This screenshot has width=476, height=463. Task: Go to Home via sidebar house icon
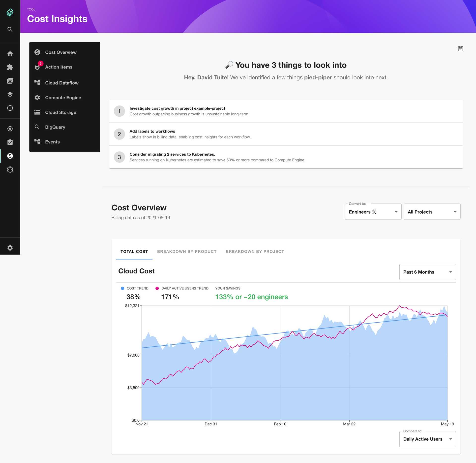10,54
